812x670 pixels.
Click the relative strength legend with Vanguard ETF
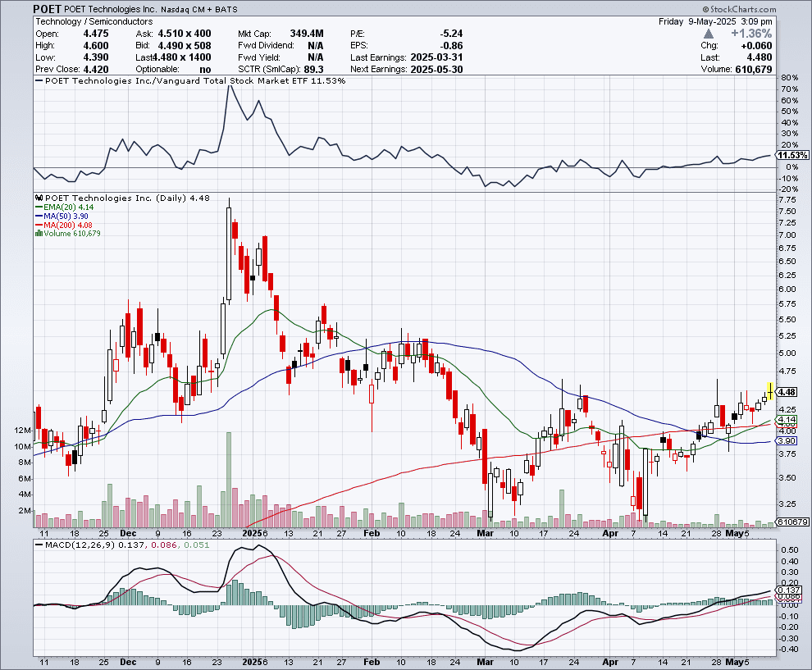pos(190,80)
